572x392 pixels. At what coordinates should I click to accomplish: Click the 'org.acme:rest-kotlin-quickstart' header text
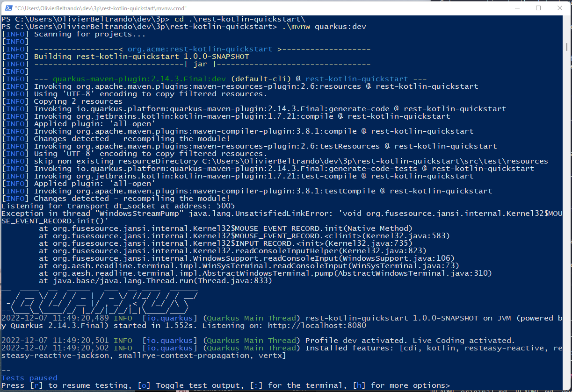click(200, 49)
